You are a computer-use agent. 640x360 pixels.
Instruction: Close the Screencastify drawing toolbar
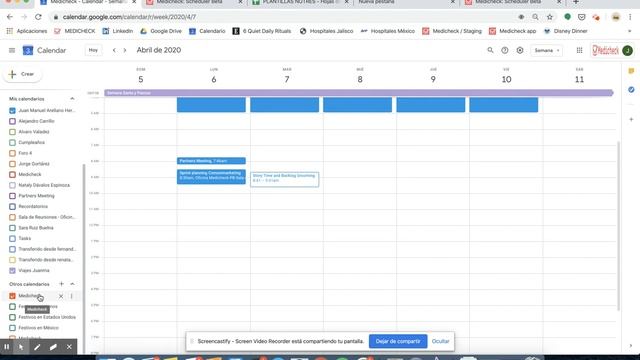[x=69, y=347]
